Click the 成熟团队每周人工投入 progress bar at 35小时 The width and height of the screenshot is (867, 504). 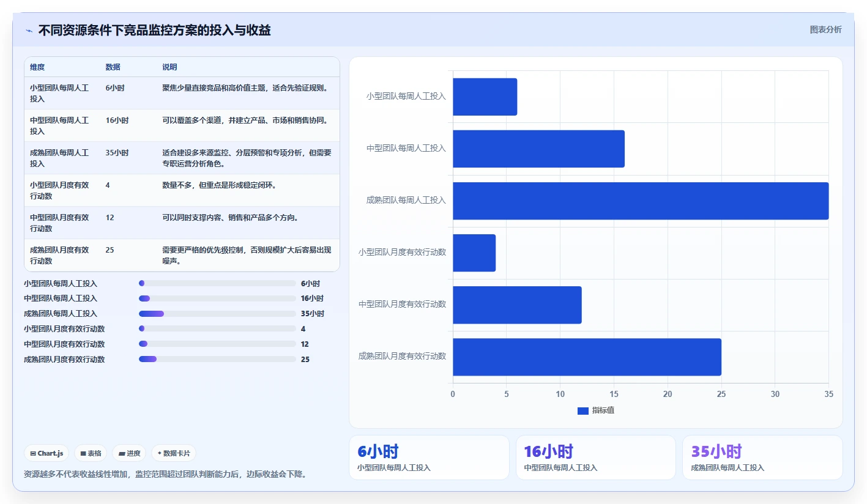pos(217,314)
